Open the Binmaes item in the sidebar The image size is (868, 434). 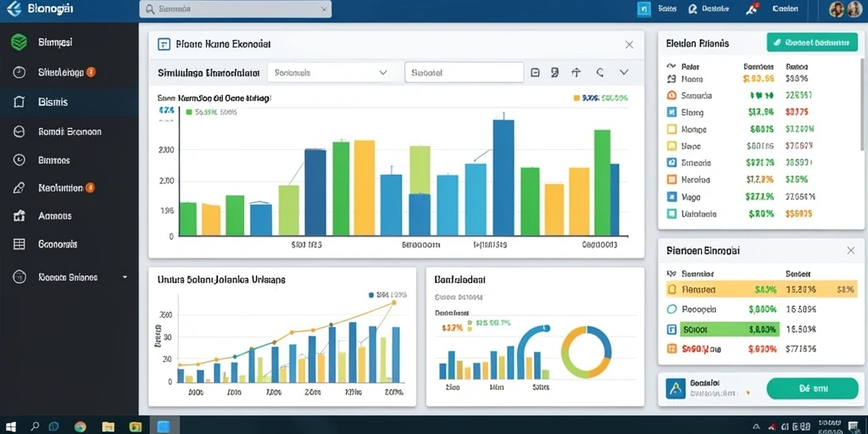coord(54,160)
